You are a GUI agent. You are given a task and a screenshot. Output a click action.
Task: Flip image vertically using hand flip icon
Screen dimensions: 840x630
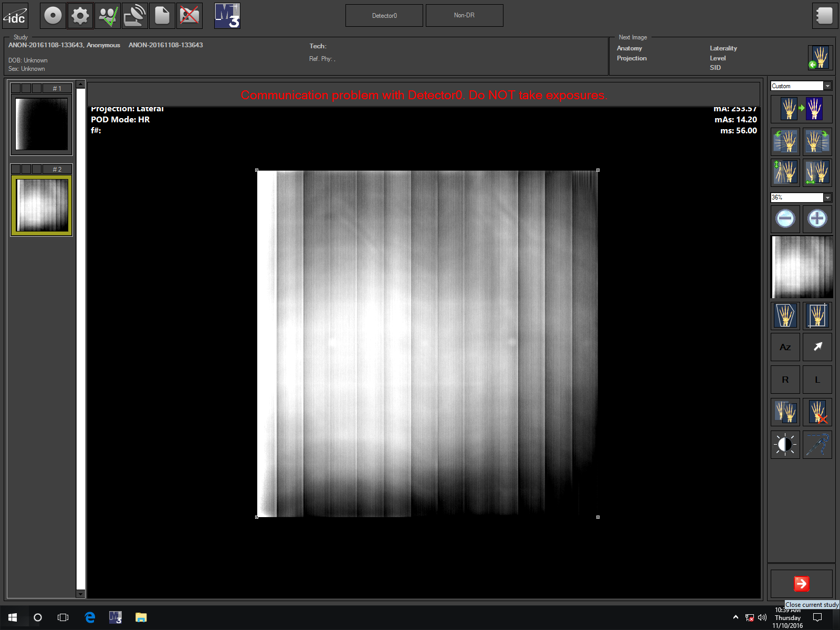click(785, 172)
